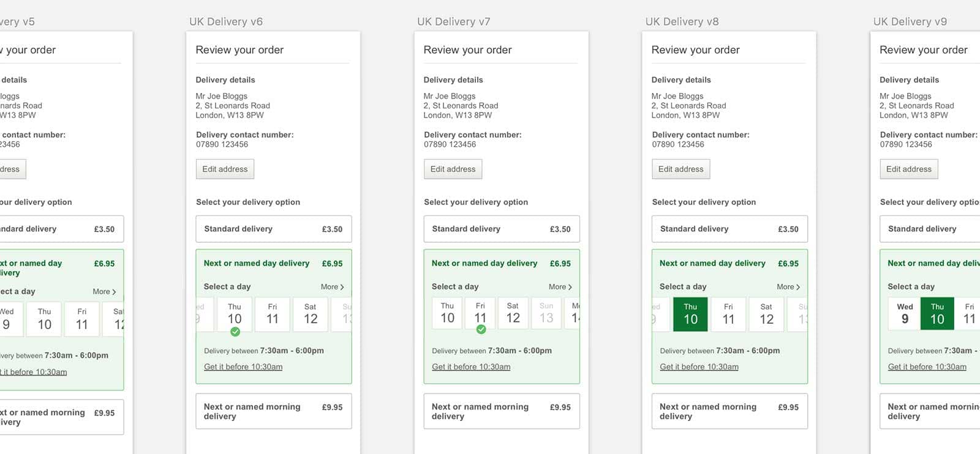The width and height of the screenshot is (980, 454).
Task: Choose Standard delivery £3.50 in v7
Action: point(501,229)
